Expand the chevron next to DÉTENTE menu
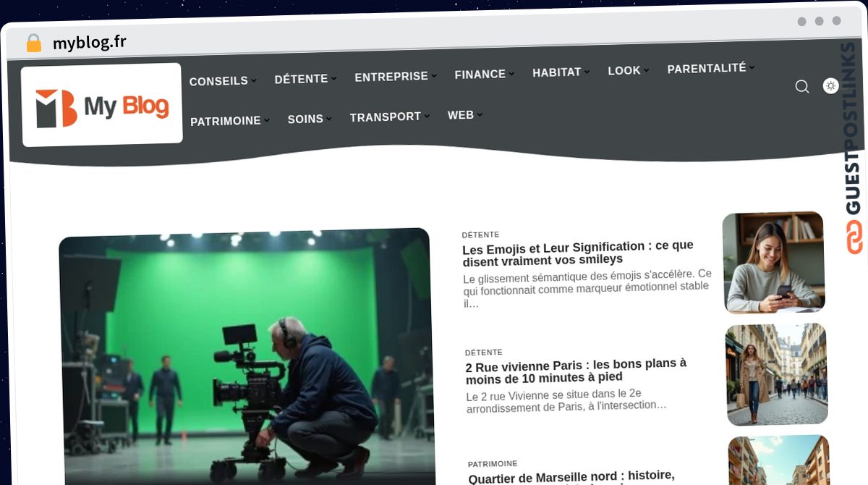The image size is (868, 485). (333, 77)
